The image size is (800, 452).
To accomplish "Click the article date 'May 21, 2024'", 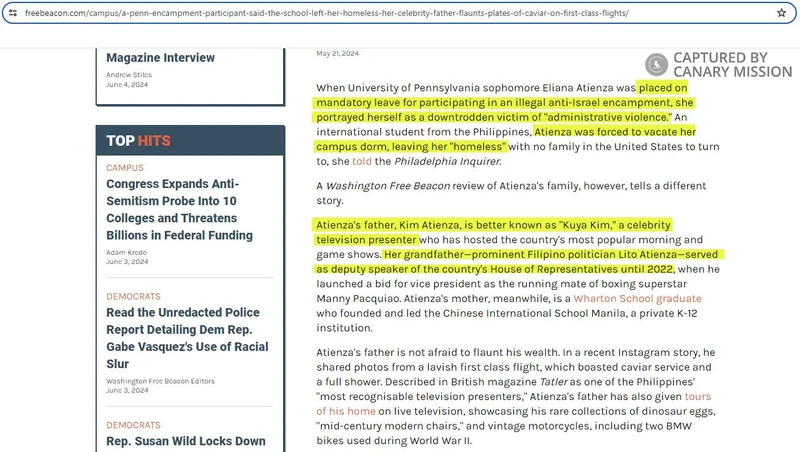I will tap(337, 53).
